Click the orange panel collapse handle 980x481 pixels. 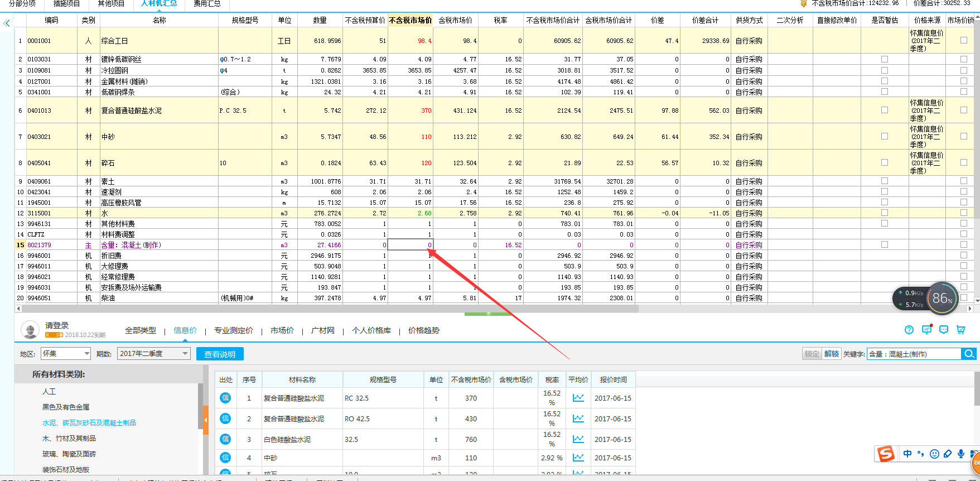205,420
